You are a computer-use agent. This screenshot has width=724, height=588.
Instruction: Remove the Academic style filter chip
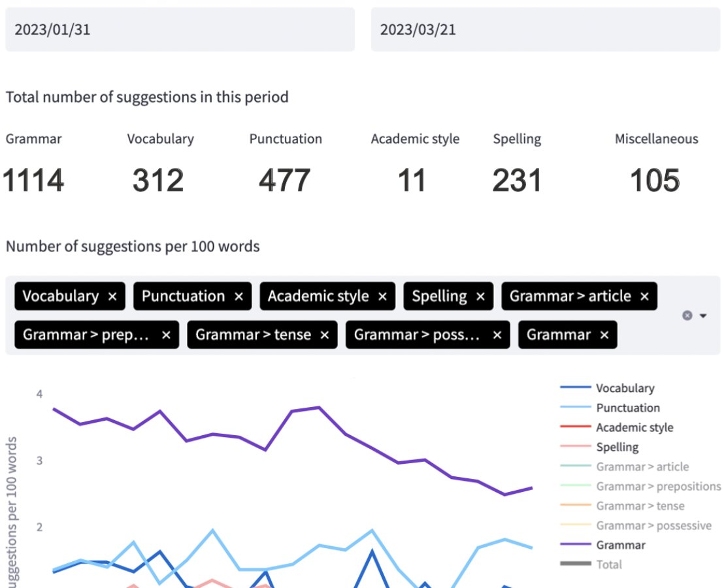pyautogui.click(x=382, y=296)
